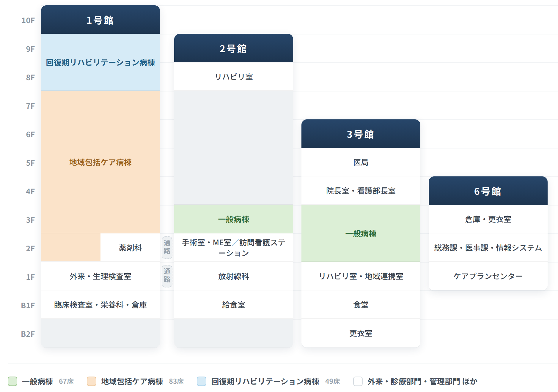
Task: Click the orange 地域包括ケア病棟 legend swatch
Action: [92, 381]
